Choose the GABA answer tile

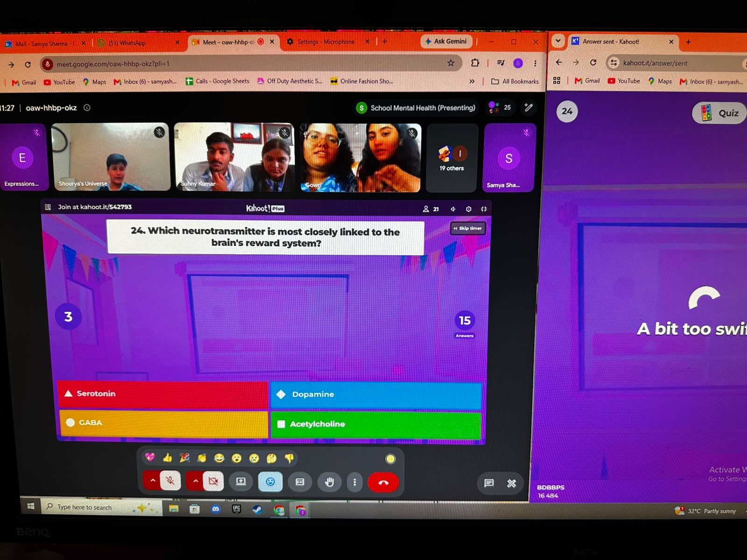163,423
